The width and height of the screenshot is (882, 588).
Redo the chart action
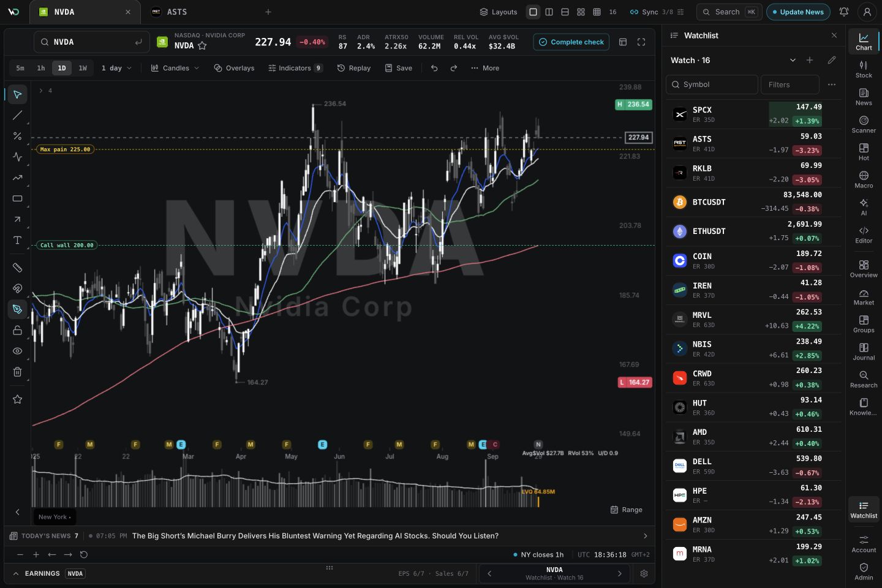[x=454, y=68]
